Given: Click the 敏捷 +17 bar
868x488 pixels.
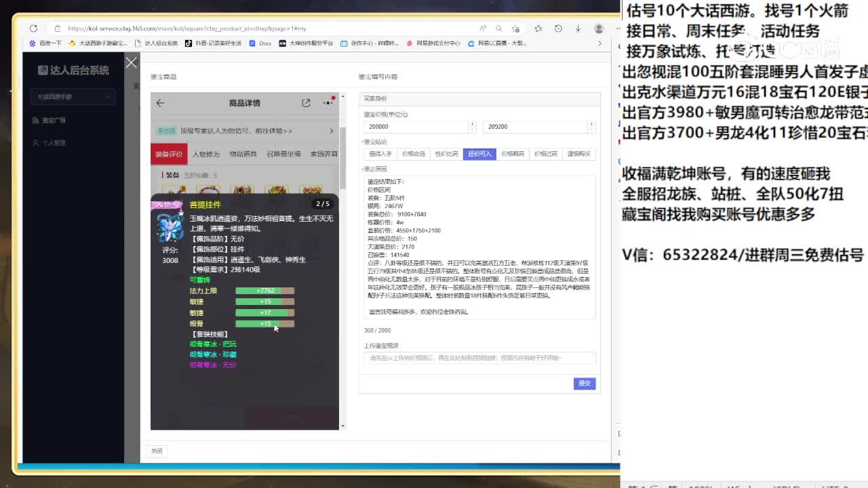Looking at the screenshot, I should (264, 313).
